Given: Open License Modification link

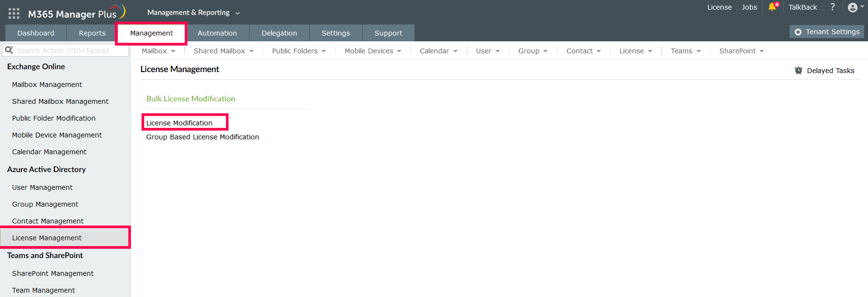Looking at the screenshot, I should 179,123.
